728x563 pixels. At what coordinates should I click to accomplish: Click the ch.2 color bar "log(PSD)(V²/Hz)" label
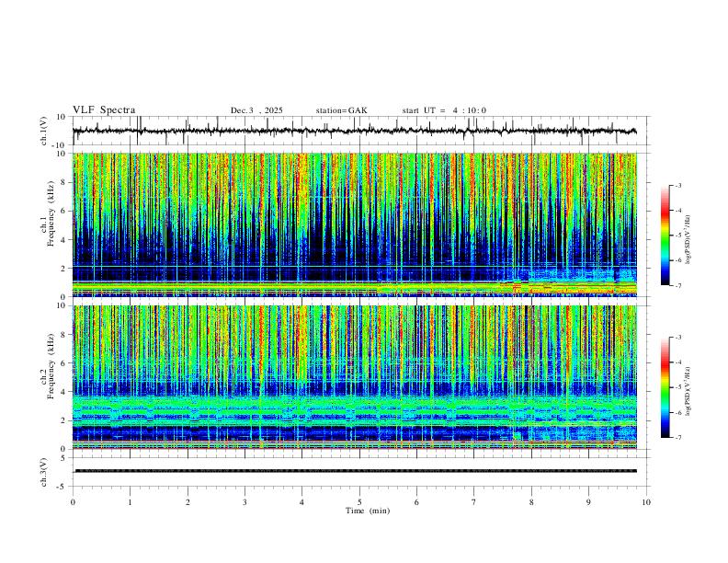coord(688,392)
